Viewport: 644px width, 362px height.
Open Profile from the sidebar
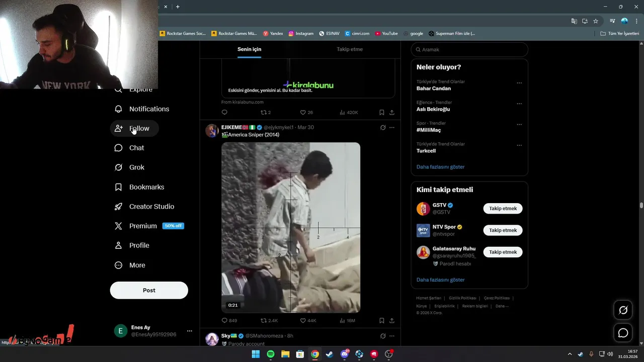(x=132, y=245)
